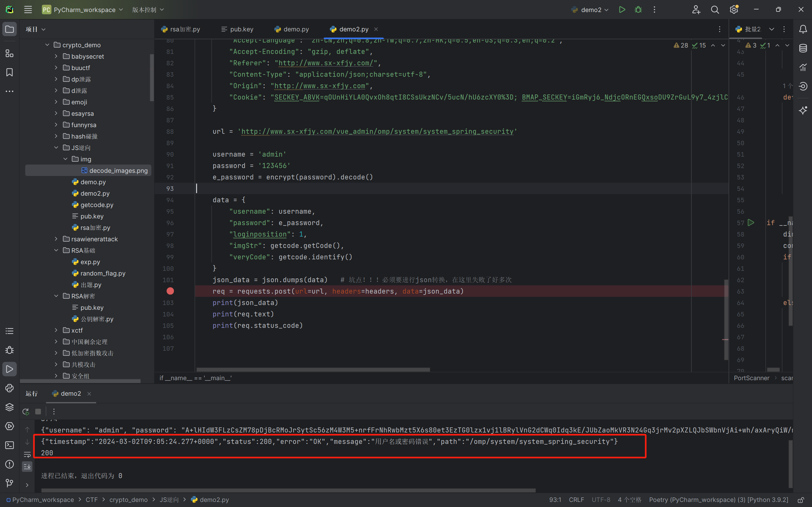This screenshot has height=507, width=812.
Task: Select decode_images.png in project tree
Action: click(x=88, y=170)
